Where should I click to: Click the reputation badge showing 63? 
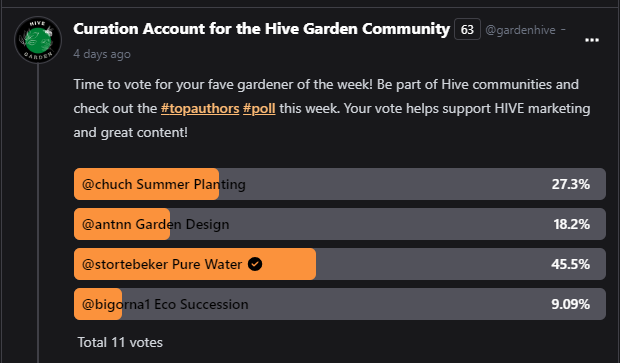(467, 29)
